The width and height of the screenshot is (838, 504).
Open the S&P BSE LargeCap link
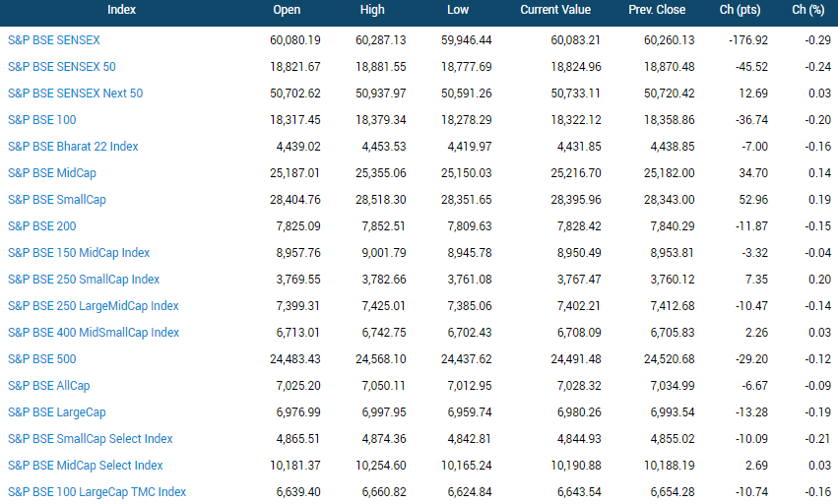tap(57, 412)
